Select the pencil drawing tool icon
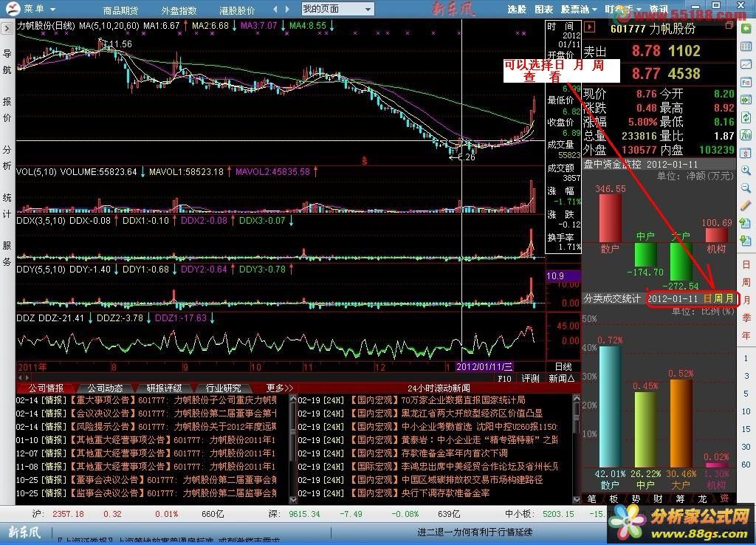The width and height of the screenshot is (756, 545). click(746, 205)
